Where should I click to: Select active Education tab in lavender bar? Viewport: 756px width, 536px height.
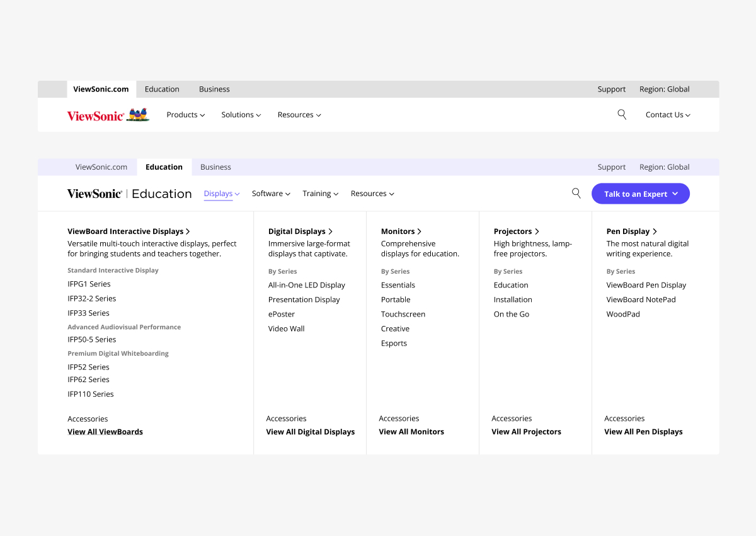(x=164, y=167)
